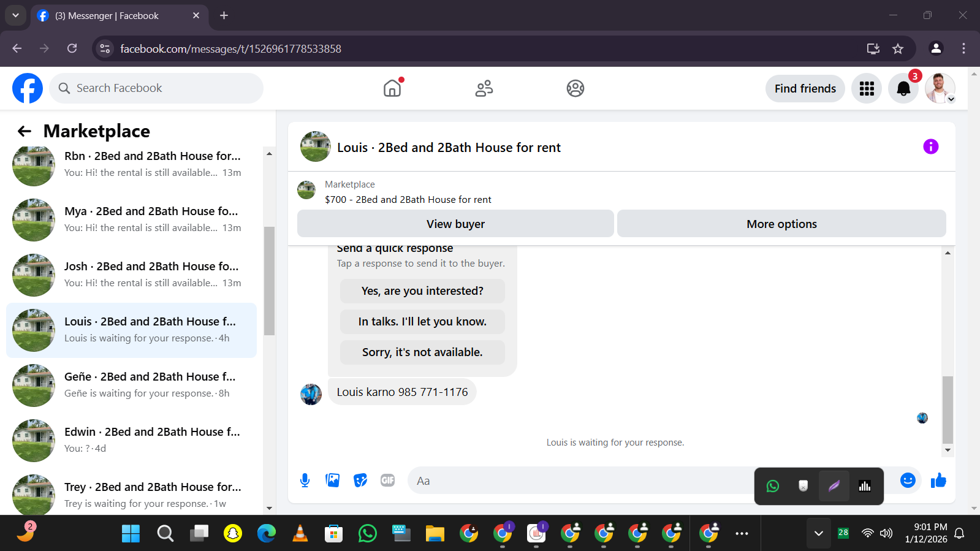Screen dimensions: 980x551
Task: Click the conversation list scrollbar thumb
Action: (x=269, y=281)
